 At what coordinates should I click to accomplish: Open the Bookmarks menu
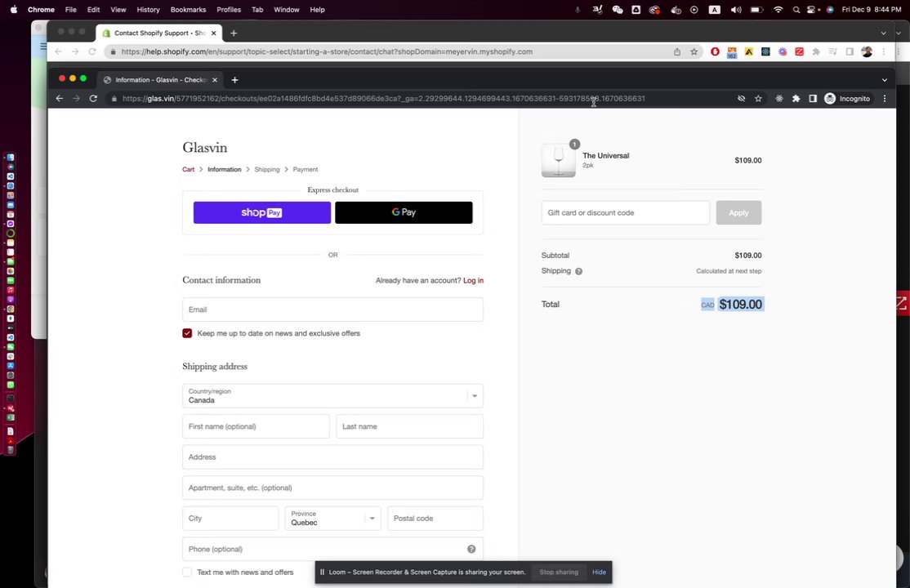188,10
